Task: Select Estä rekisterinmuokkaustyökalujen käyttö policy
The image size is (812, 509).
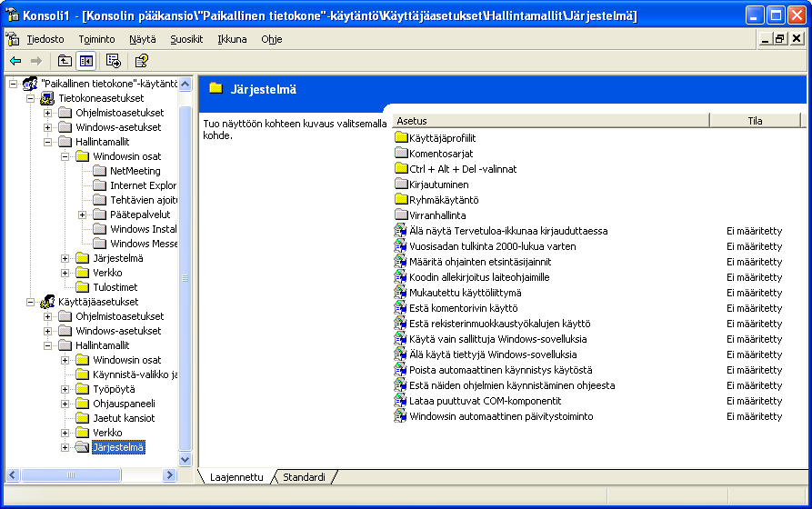Action: 500,324
